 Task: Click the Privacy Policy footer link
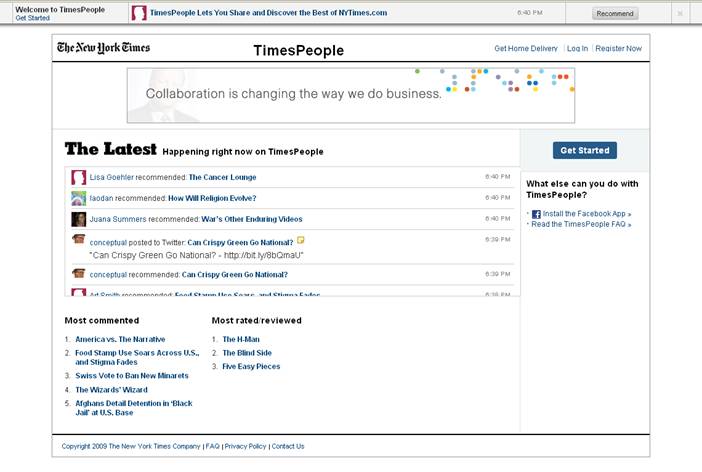click(245, 446)
